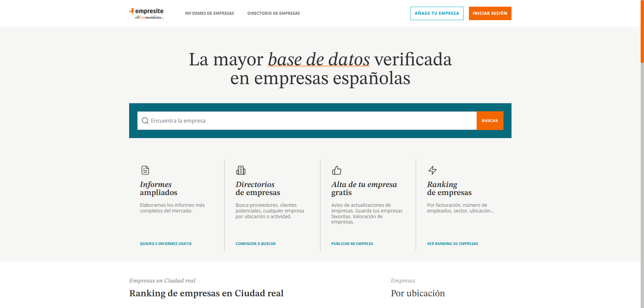
Task: Click the lightning bolt icon above Ranking de empresas
Action: pyautogui.click(x=432, y=170)
